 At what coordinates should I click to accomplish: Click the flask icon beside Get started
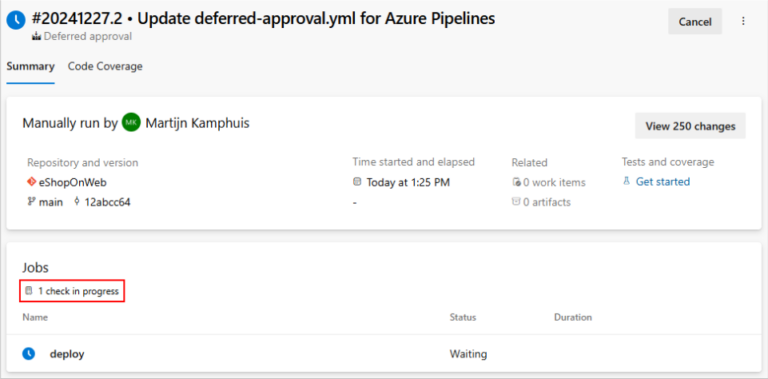[x=626, y=182]
